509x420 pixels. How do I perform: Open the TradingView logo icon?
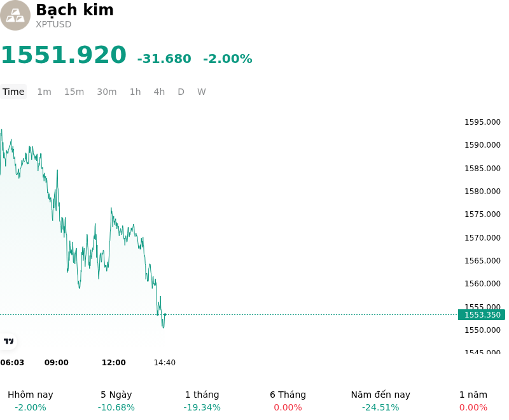point(8,341)
